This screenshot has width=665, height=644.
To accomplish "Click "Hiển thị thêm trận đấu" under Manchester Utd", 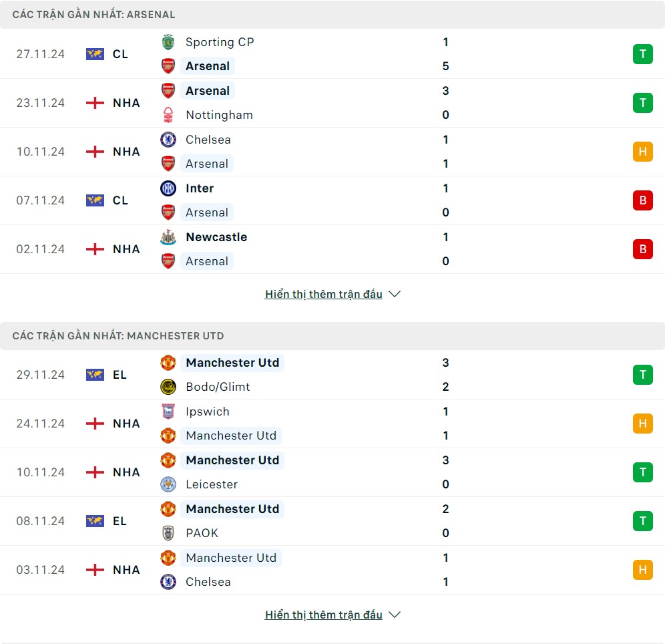I will [x=323, y=615].
